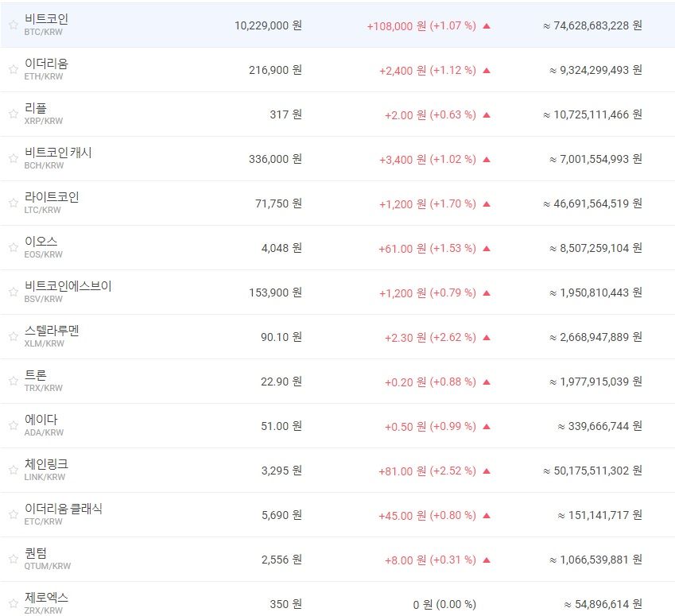Click the 제로엑스 ZRX/KRW coin name

click(x=46, y=597)
